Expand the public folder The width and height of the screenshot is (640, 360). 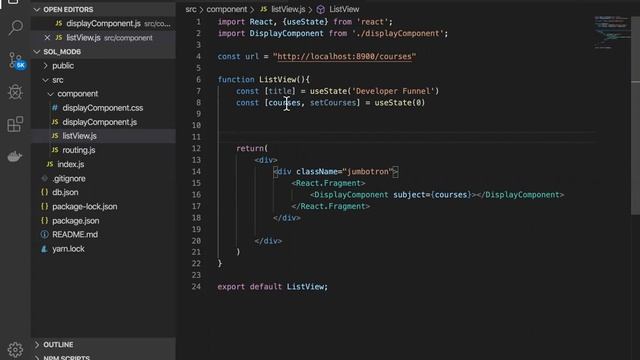pos(45,66)
